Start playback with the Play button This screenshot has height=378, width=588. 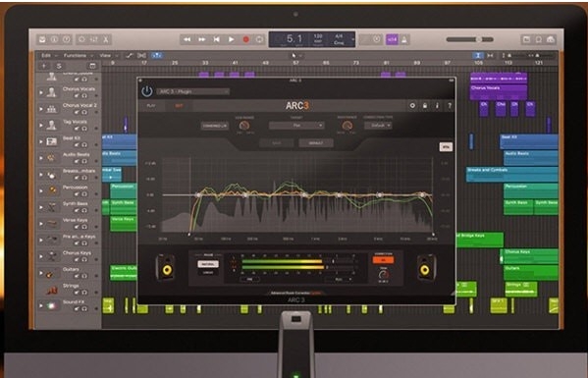231,39
